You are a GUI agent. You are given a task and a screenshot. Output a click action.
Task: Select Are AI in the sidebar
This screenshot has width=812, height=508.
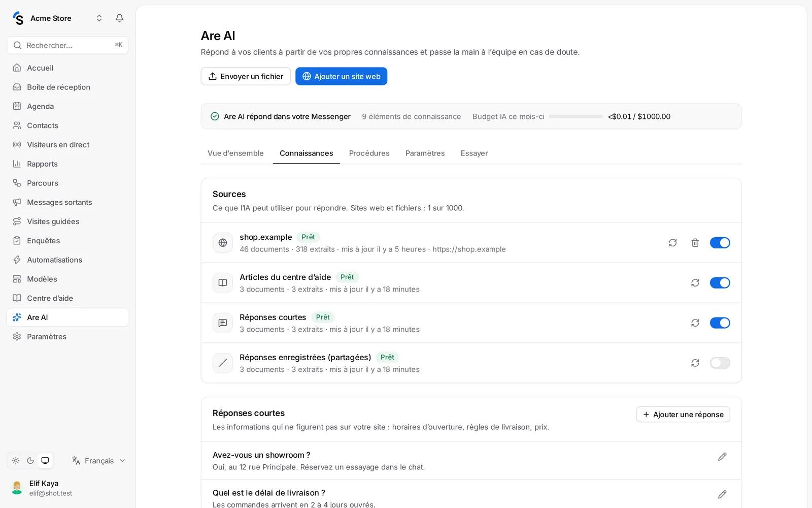(x=67, y=317)
